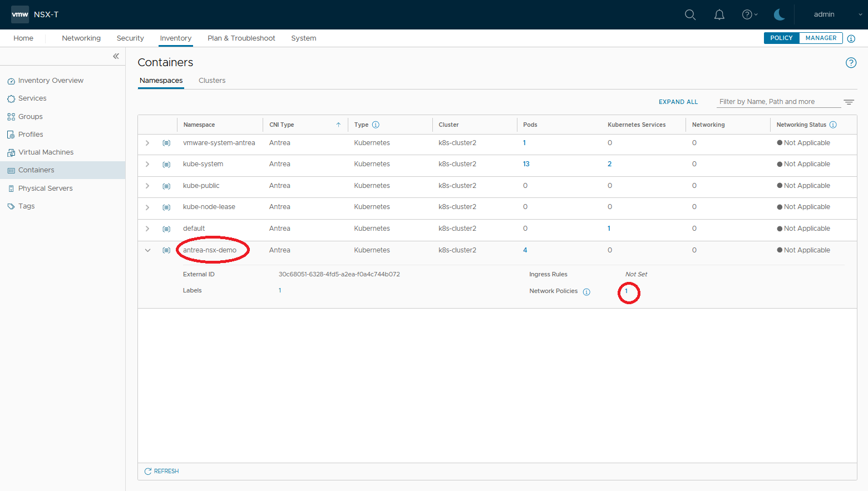Click the antrea-nsx-demo namespace name
Viewport: 868px width, 491px height.
pos(210,250)
